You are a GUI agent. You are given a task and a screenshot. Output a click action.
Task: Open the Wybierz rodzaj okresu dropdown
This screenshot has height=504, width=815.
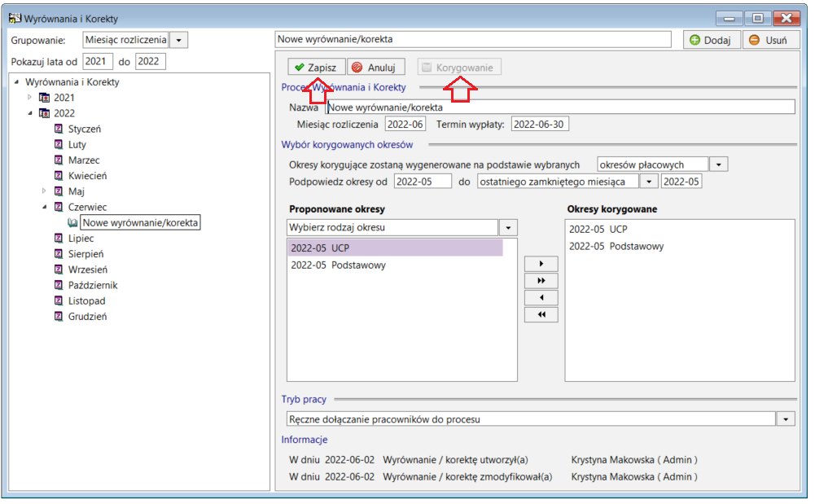508,228
